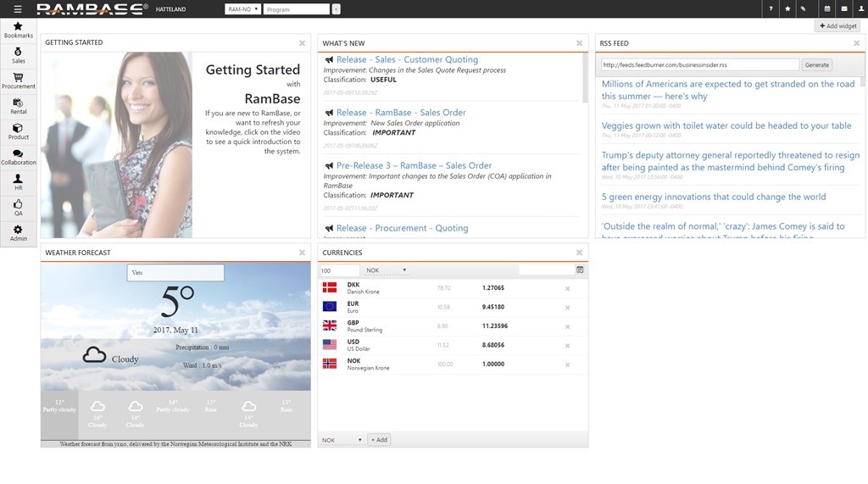Close the Weather Forecast widget
The width and height of the screenshot is (868, 484).
[x=303, y=253]
